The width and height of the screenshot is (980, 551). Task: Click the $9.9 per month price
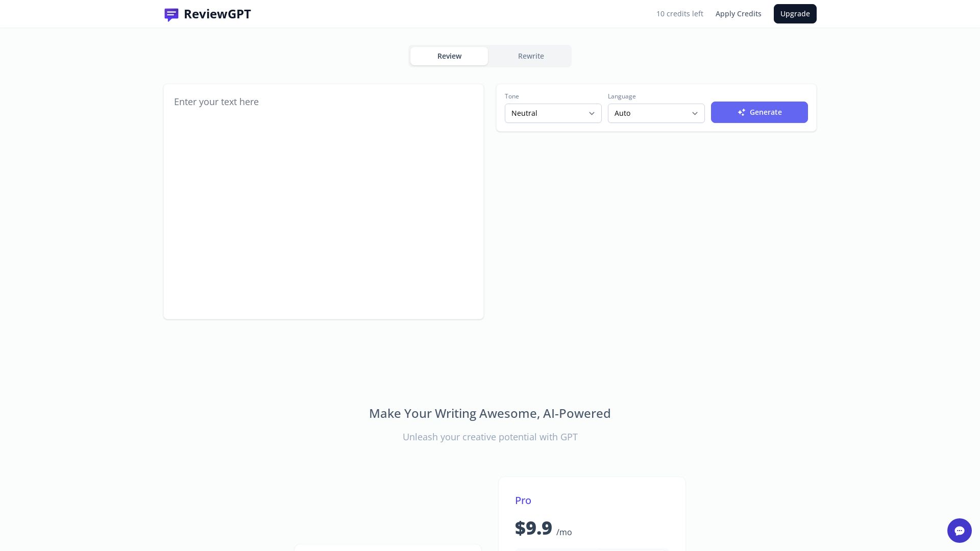[533, 528]
